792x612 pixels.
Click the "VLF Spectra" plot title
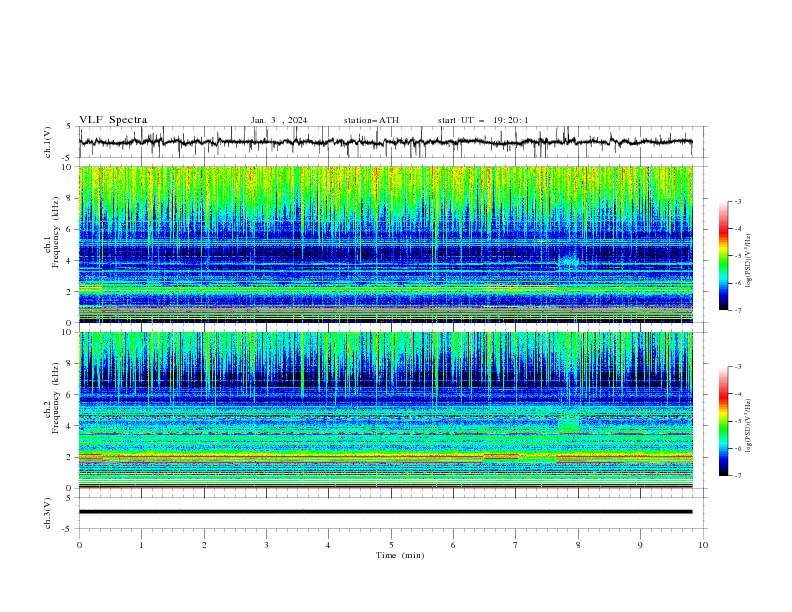click(x=113, y=120)
